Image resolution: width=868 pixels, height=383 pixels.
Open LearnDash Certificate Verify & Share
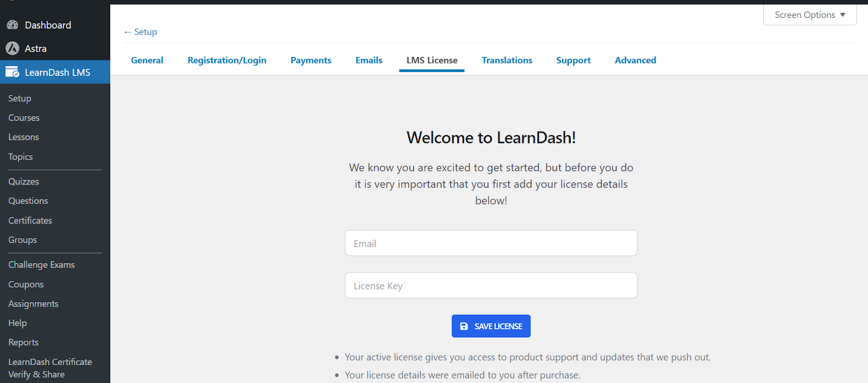tap(50, 368)
